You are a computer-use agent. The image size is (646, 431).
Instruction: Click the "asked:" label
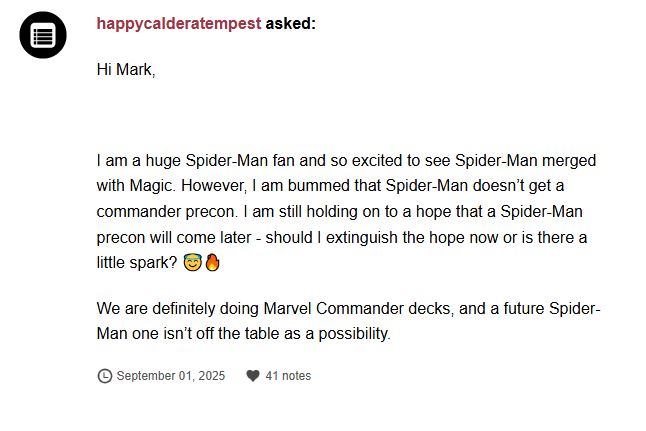click(290, 23)
